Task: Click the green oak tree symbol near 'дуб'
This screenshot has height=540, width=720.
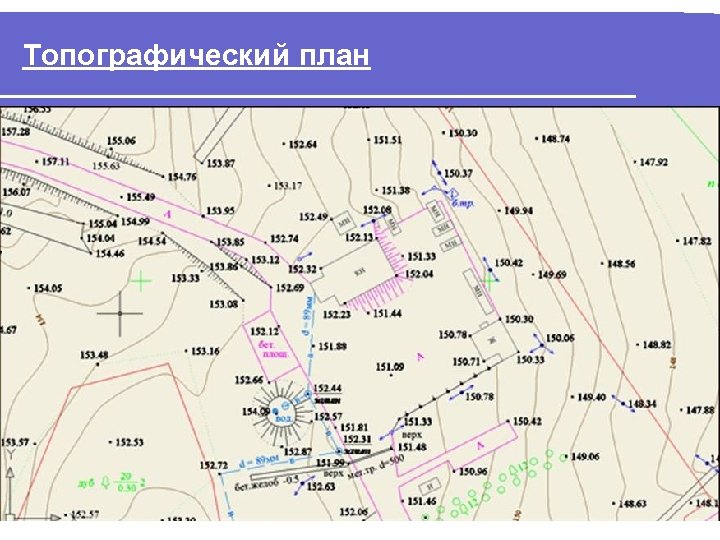Action: pyautogui.click(x=105, y=482)
